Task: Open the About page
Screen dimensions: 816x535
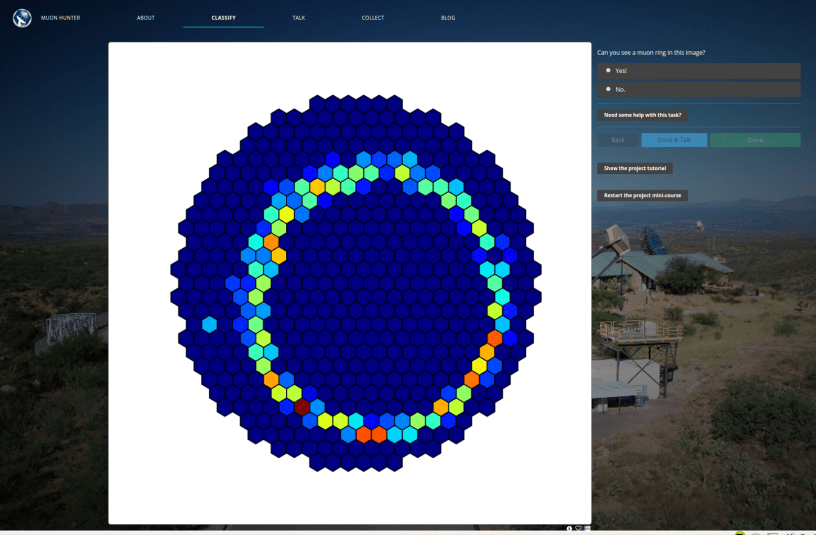Action: point(146,18)
